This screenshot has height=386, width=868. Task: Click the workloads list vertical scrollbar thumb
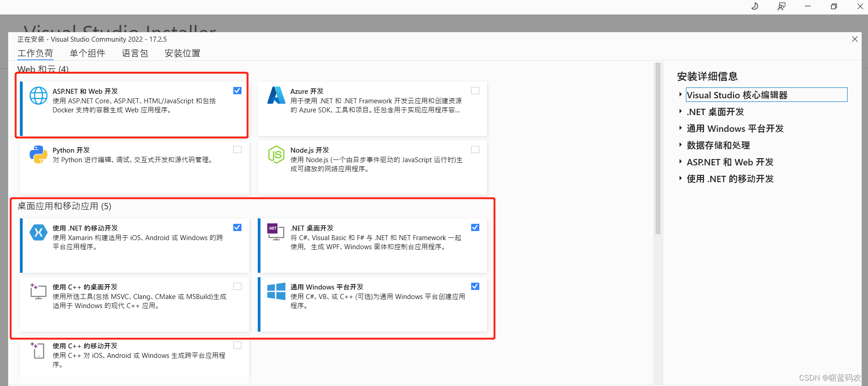click(x=658, y=149)
